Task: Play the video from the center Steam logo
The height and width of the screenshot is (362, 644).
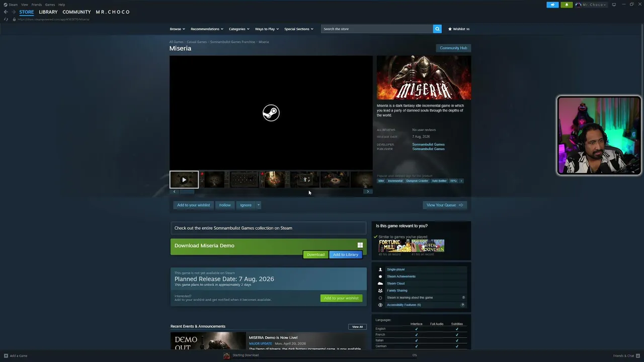Action: point(271,113)
